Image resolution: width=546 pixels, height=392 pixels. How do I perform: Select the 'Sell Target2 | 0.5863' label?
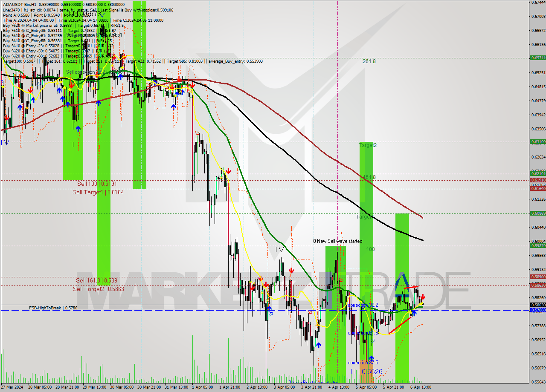point(98,289)
